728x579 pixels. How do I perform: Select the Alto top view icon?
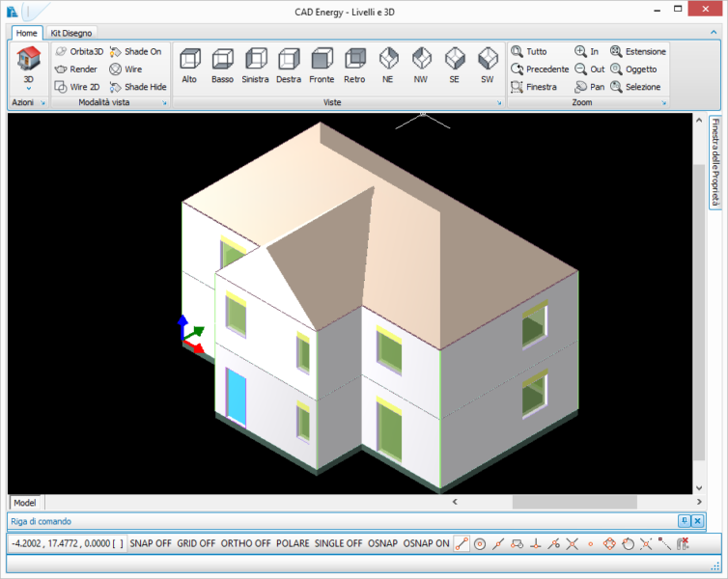(x=189, y=64)
